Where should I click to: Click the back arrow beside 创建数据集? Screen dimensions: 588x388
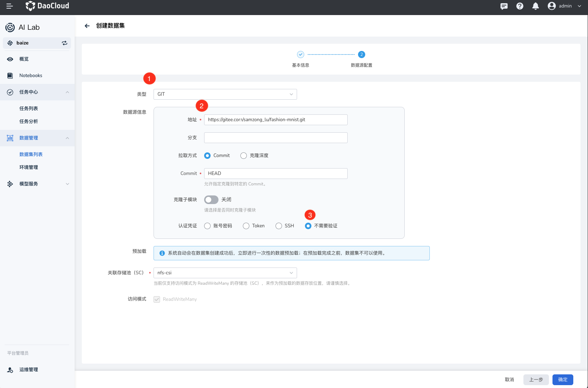pos(87,26)
